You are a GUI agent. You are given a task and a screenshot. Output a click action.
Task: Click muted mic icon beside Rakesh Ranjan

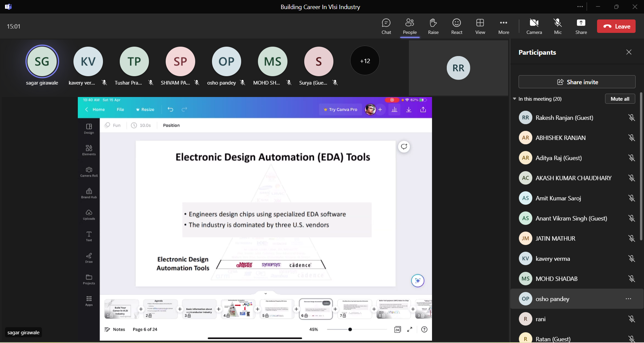[x=631, y=118]
